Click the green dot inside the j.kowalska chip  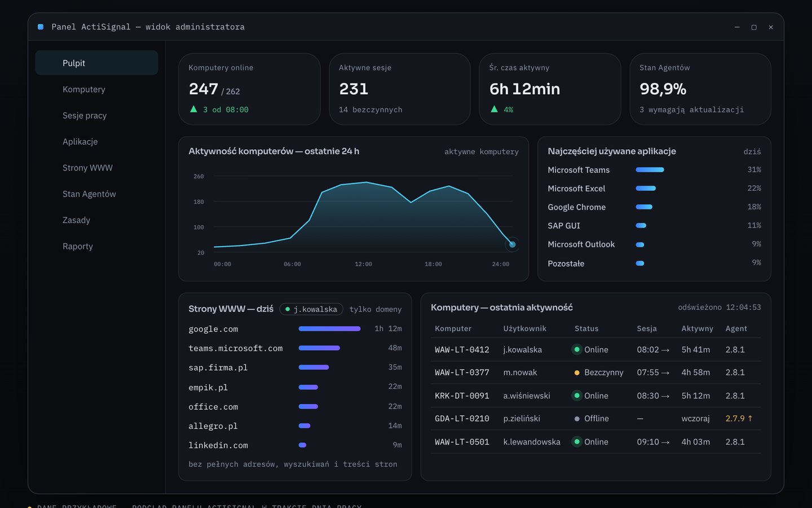coord(288,309)
